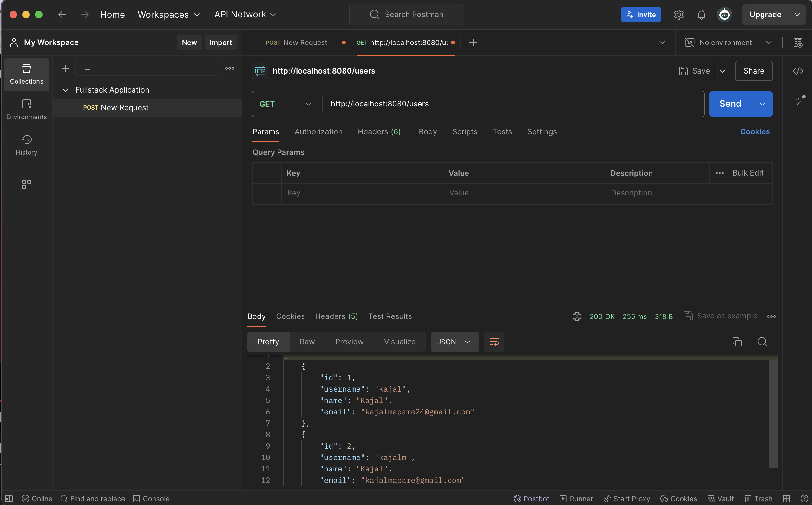
Task: Switch to the Headers (6) request tab
Action: coord(379,131)
